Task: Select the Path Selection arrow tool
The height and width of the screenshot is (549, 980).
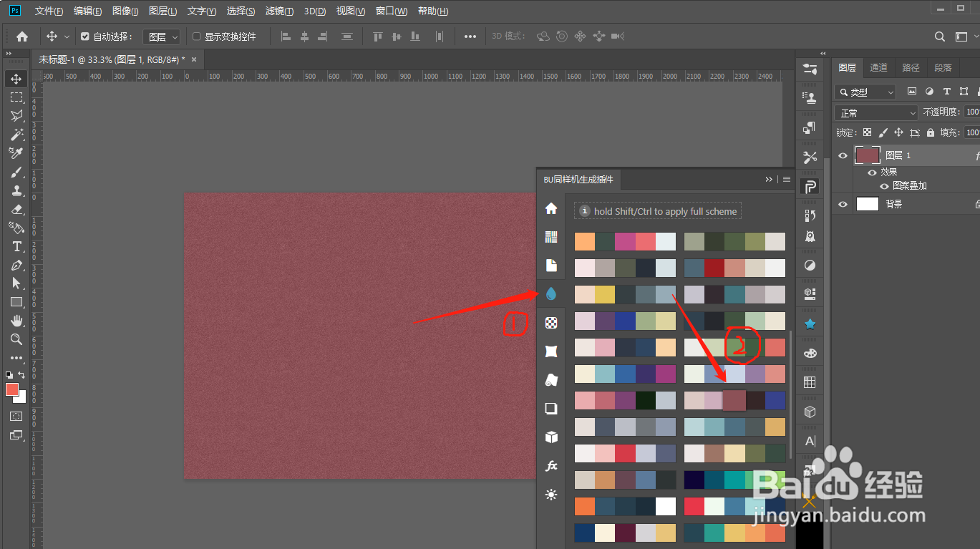Action: 16,283
